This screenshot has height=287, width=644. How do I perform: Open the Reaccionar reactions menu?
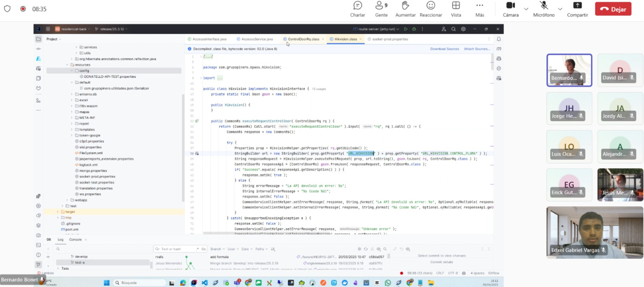(431, 9)
